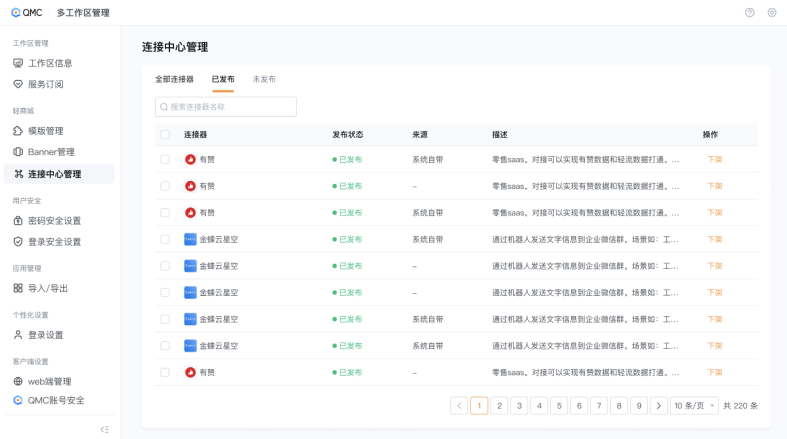
Task: Check the last row 有赞 checkbox
Action: [x=165, y=372]
